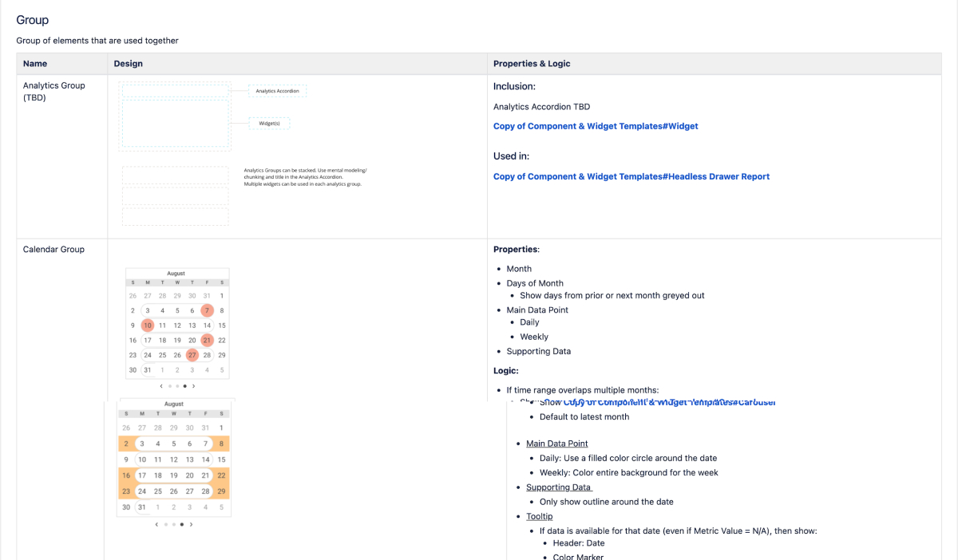Click the underlined Tooltip heading
This screenshot has width=958, height=560.
[539, 516]
